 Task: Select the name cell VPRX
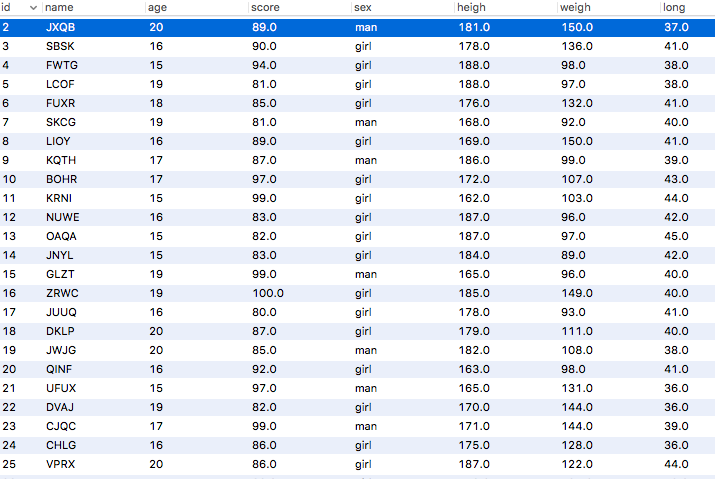click(61, 464)
